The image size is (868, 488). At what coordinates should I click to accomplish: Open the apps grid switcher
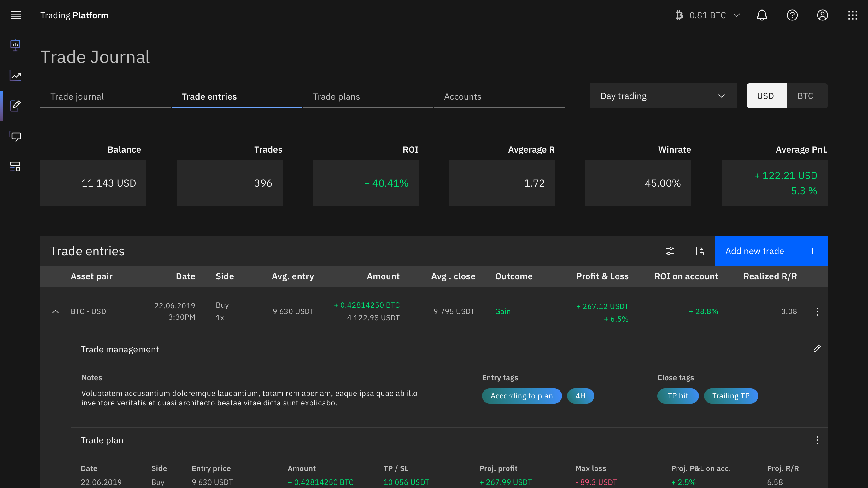pos(853,15)
